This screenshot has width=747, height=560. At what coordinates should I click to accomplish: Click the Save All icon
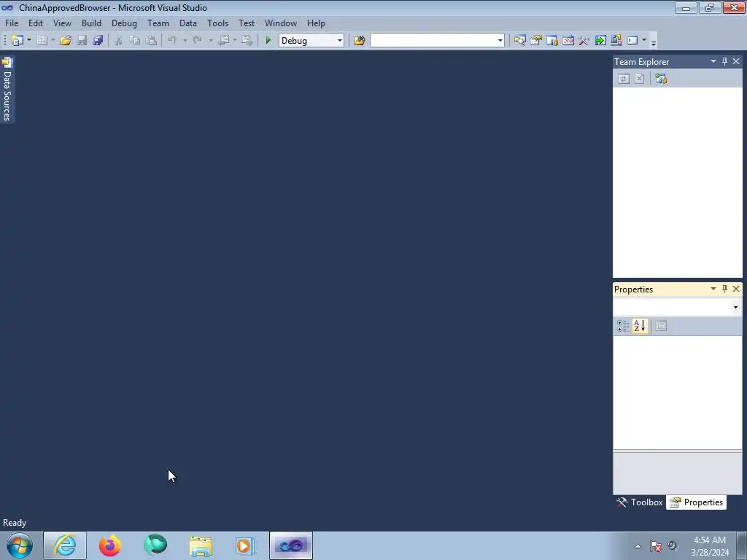98,41
